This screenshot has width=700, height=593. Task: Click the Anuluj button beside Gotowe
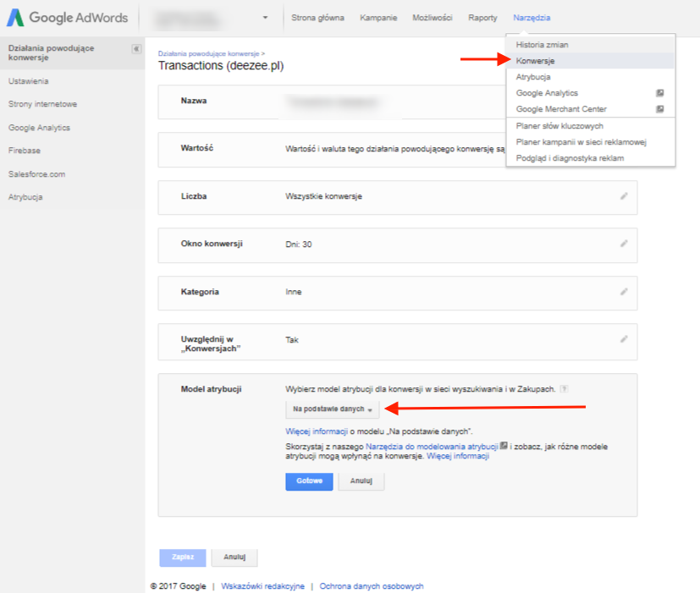(361, 481)
